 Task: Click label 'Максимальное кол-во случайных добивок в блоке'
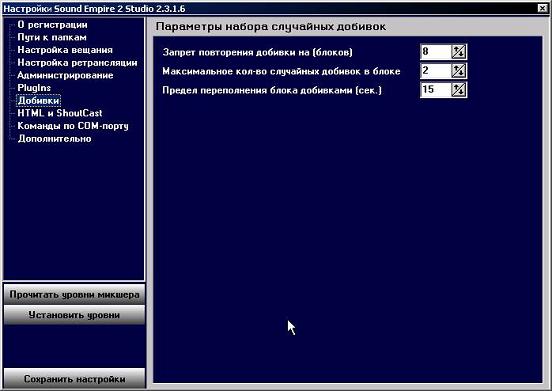[281, 71]
